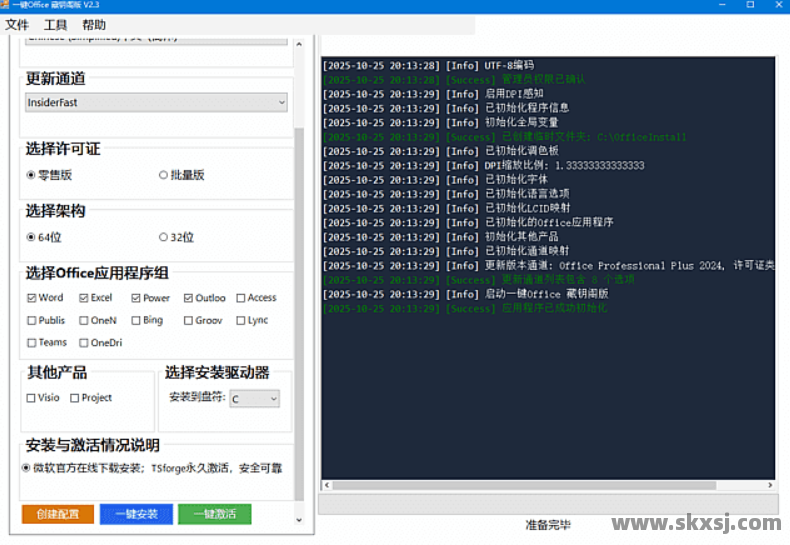This screenshot has height=545, width=790.
Task: Enable the Teams application checkbox
Action: click(x=32, y=343)
